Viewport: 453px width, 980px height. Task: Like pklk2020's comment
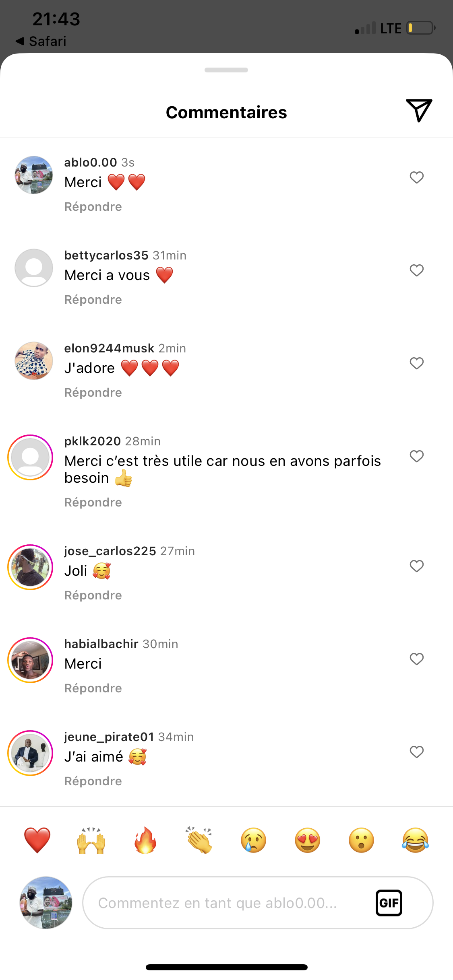pyautogui.click(x=416, y=456)
